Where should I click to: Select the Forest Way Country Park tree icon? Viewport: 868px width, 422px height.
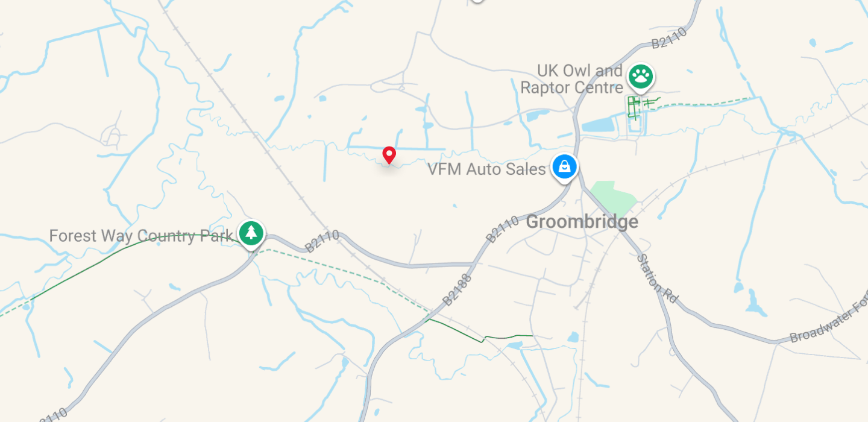(x=251, y=233)
